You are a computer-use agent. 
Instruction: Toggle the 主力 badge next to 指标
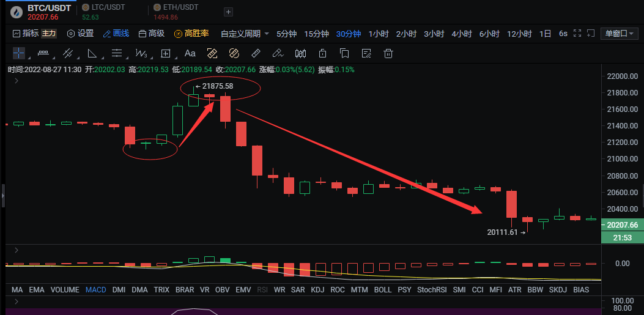48,33
